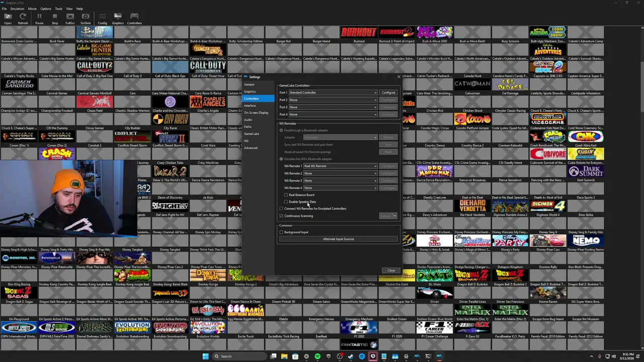Enable the Background Input checkbox

click(x=281, y=232)
